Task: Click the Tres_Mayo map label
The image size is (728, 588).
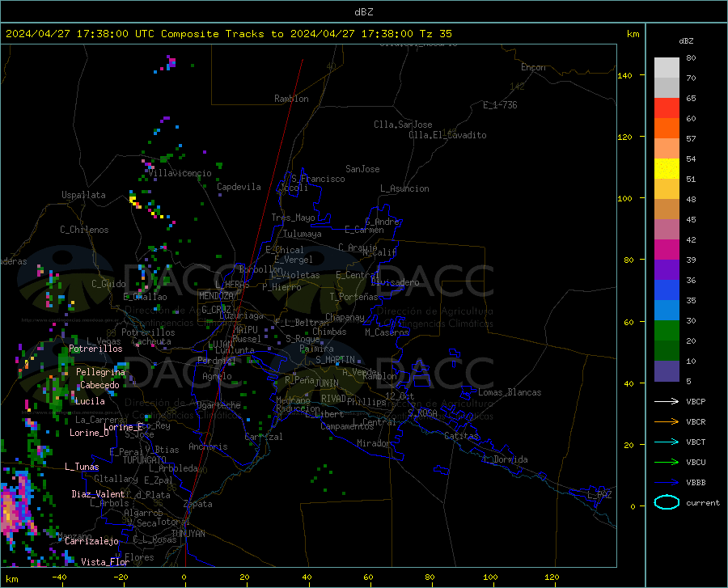Action: pos(293,218)
